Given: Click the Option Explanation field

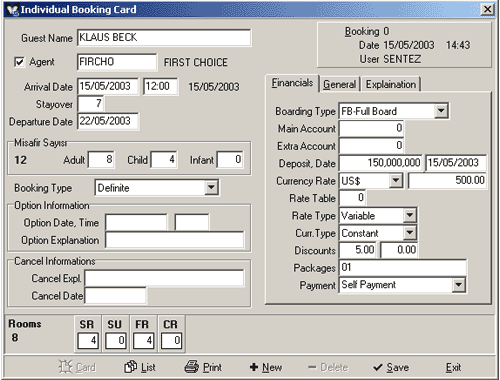Looking at the screenshot, I should [x=175, y=240].
